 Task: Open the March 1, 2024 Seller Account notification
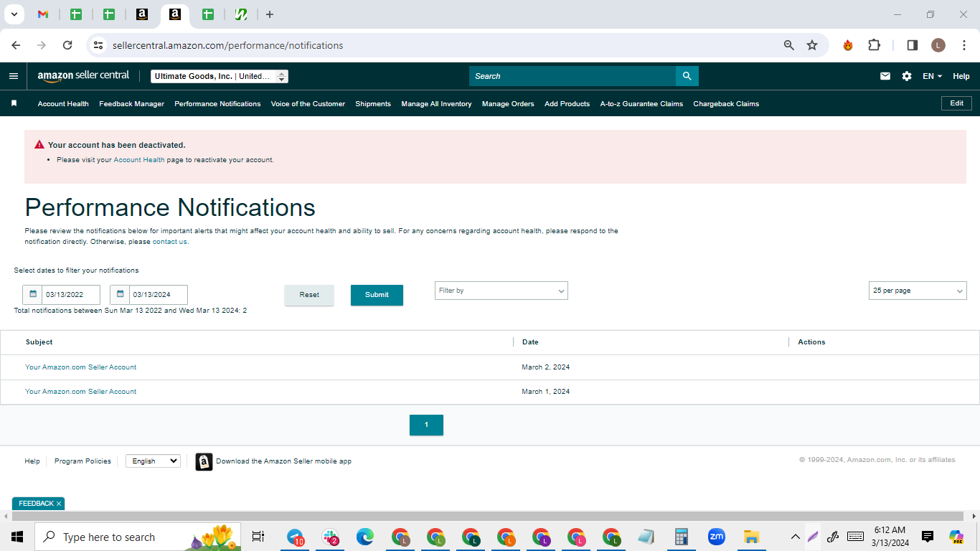(x=80, y=391)
